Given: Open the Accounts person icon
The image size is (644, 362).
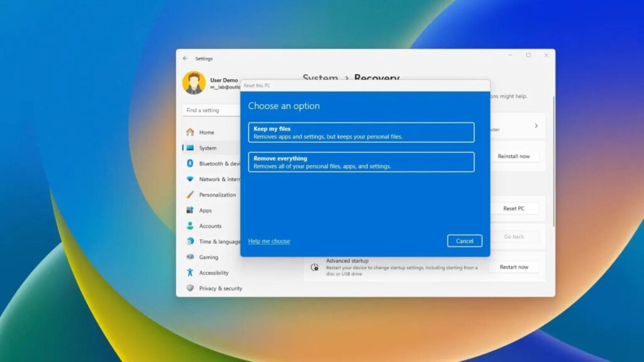Looking at the screenshot, I should 190,226.
